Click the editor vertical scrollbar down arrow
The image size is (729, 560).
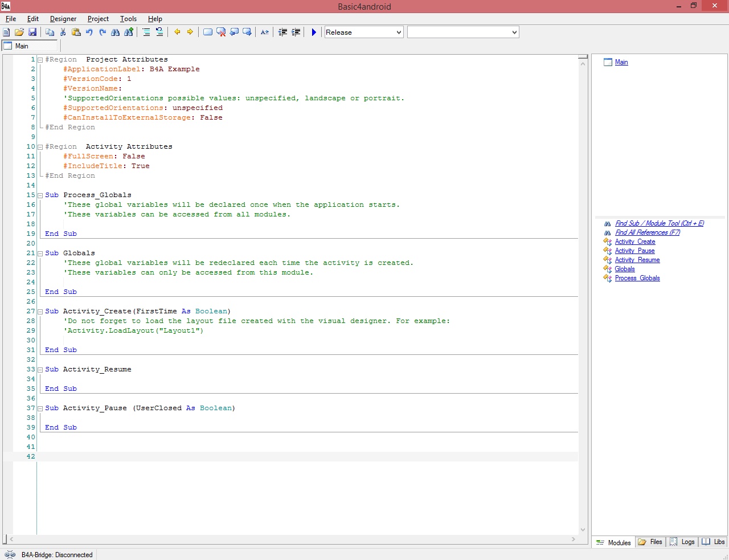tap(583, 529)
